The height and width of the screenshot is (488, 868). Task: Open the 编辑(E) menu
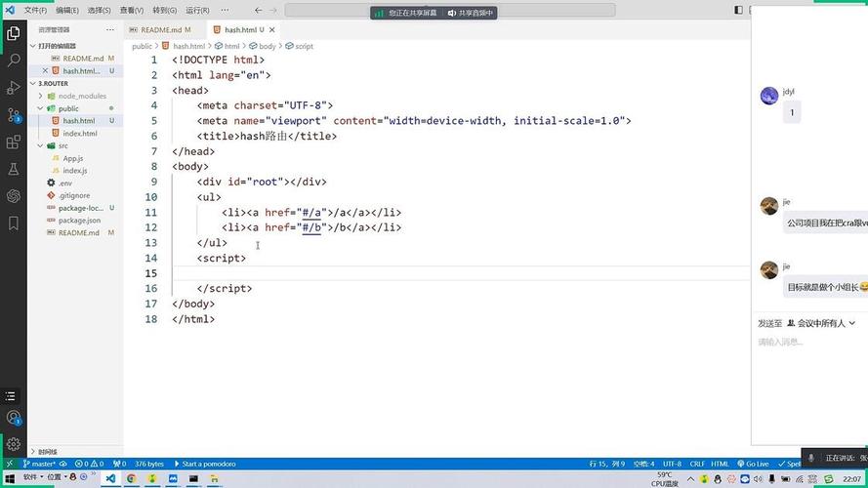point(67,11)
